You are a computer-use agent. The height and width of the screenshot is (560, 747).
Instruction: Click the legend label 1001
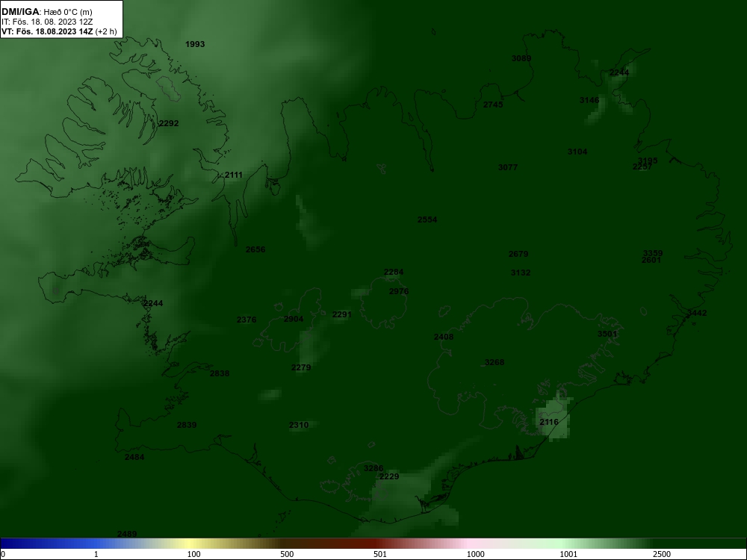click(568, 554)
